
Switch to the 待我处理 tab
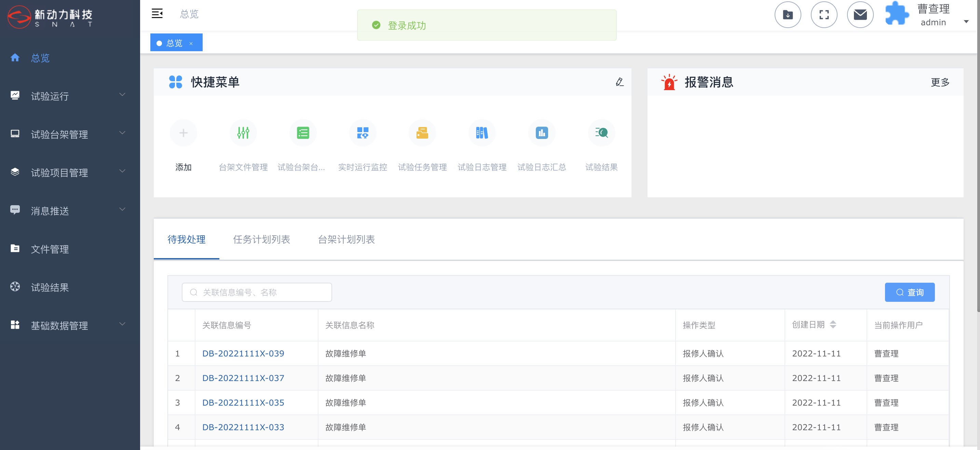tap(187, 239)
